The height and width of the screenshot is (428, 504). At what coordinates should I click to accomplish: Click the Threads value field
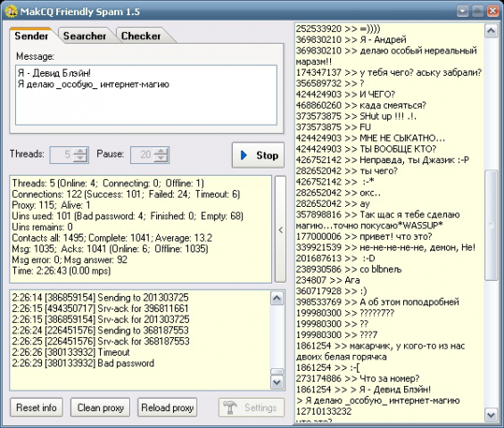point(62,155)
